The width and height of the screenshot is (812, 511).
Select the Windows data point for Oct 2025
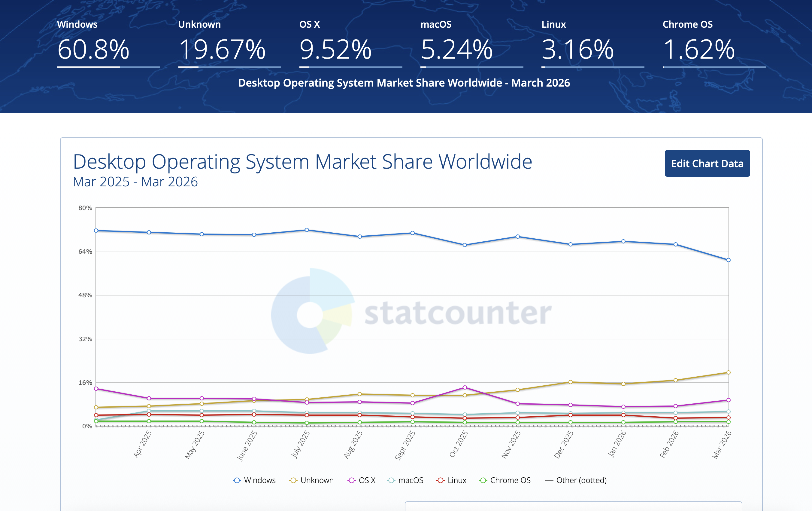coord(465,245)
